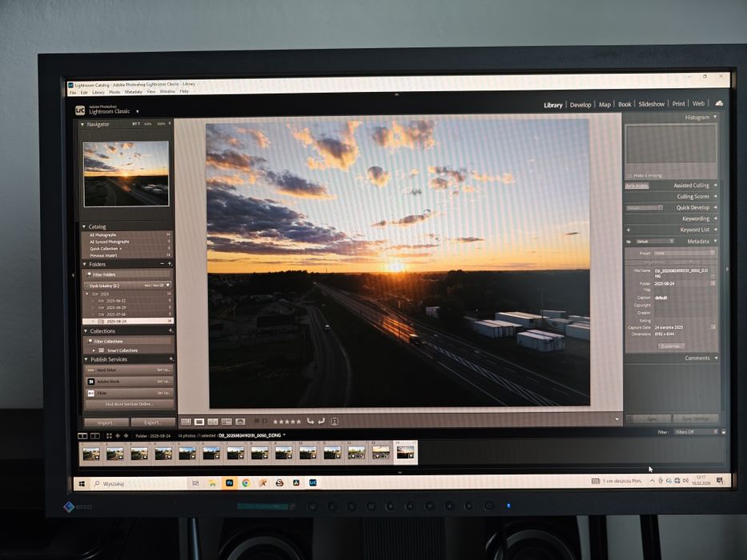Open File Explorer from taskbar

click(x=212, y=483)
